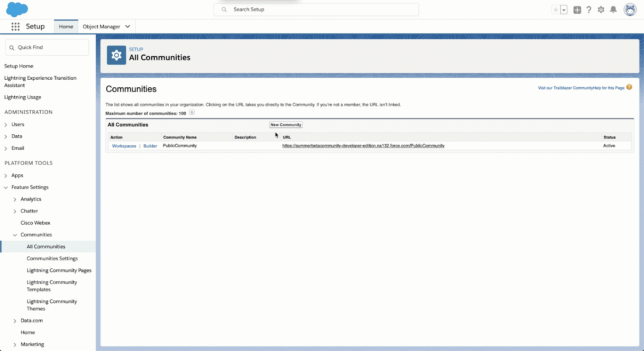Click the New Community button
The height and width of the screenshot is (351, 644).
click(286, 125)
